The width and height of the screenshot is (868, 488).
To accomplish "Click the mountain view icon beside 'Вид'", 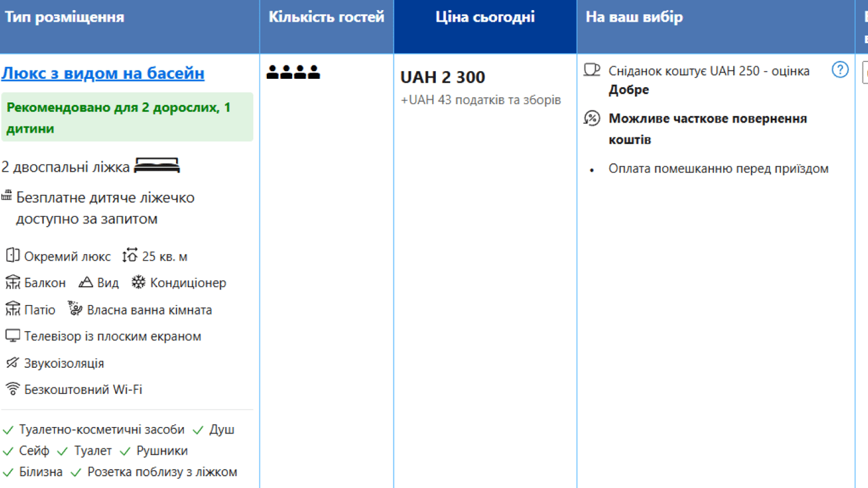I will coord(86,283).
